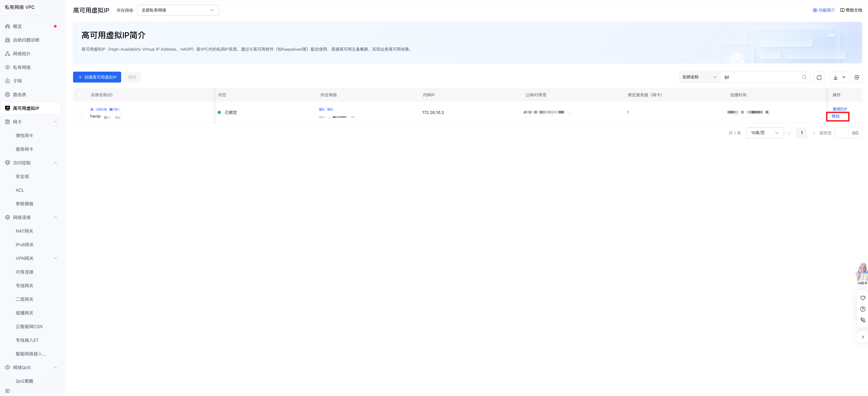Toggle the select-all checkbox in table header

coord(80,95)
